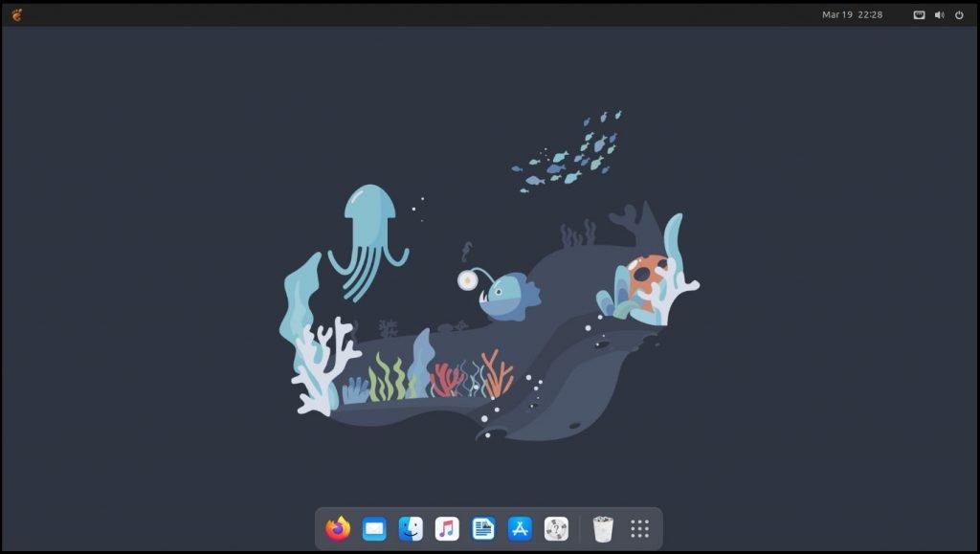980x554 pixels.
Task: Open Firefox from the dock
Action: pos(336,527)
